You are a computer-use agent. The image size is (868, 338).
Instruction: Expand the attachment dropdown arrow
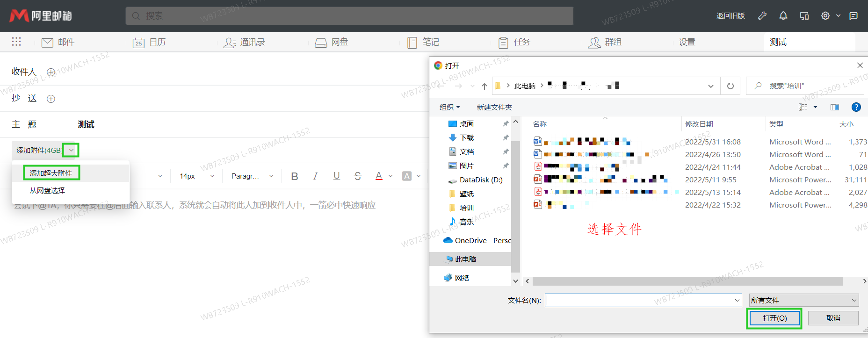pos(71,151)
